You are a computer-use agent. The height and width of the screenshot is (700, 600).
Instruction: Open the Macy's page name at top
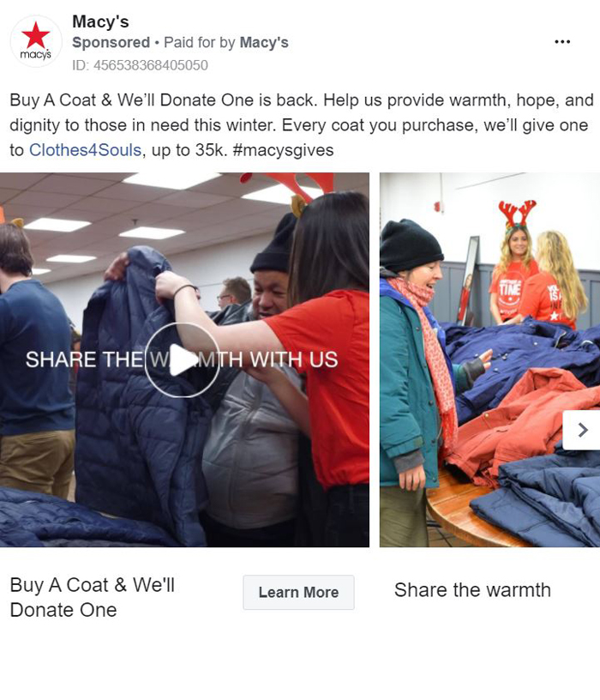coord(100,21)
